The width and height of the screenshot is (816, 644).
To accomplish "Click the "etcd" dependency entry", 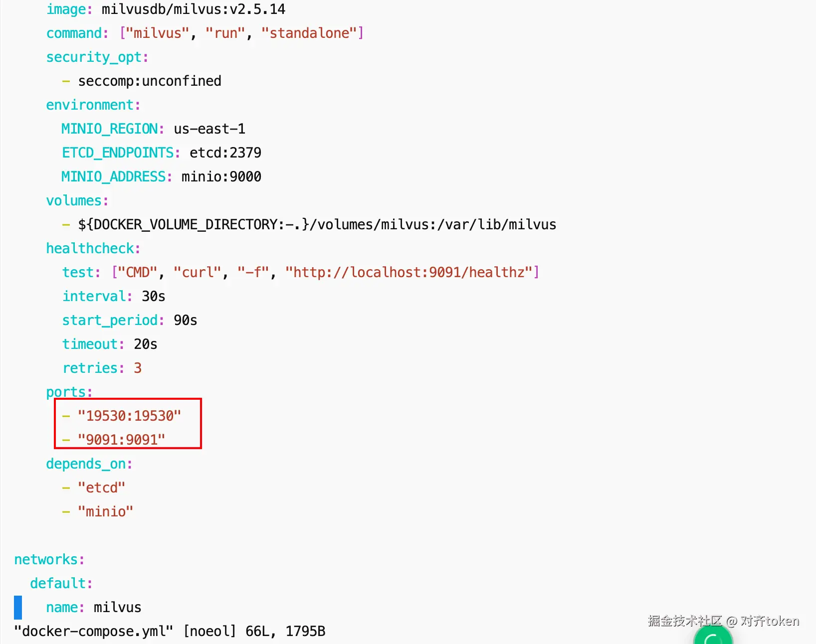I will click(102, 487).
